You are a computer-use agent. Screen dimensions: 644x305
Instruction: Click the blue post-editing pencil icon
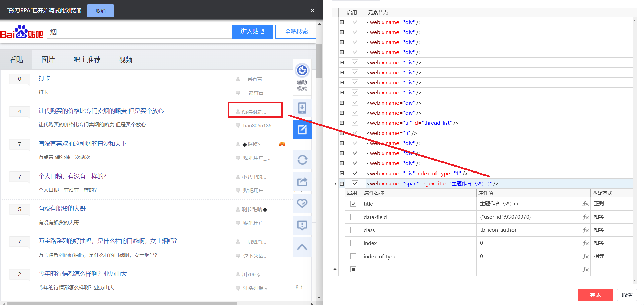[302, 129]
